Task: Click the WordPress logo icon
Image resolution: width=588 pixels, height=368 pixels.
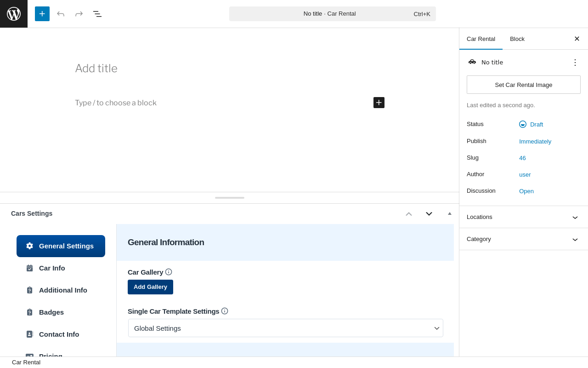Action: click(14, 14)
